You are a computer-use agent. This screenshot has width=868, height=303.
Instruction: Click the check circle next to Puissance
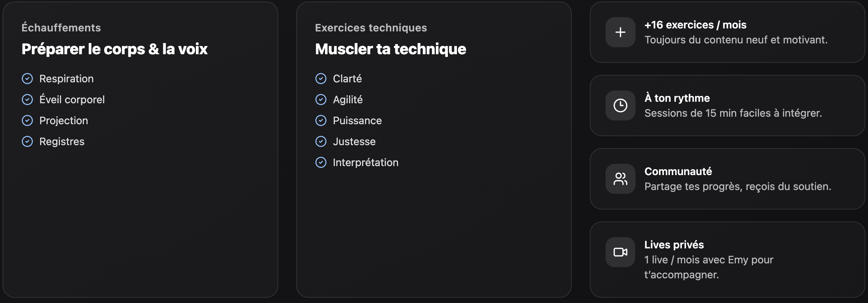click(321, 120)
